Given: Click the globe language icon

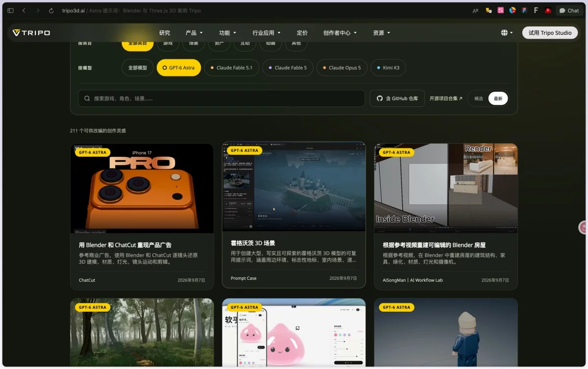Looking at the screenshot, I should pos(504,33).
